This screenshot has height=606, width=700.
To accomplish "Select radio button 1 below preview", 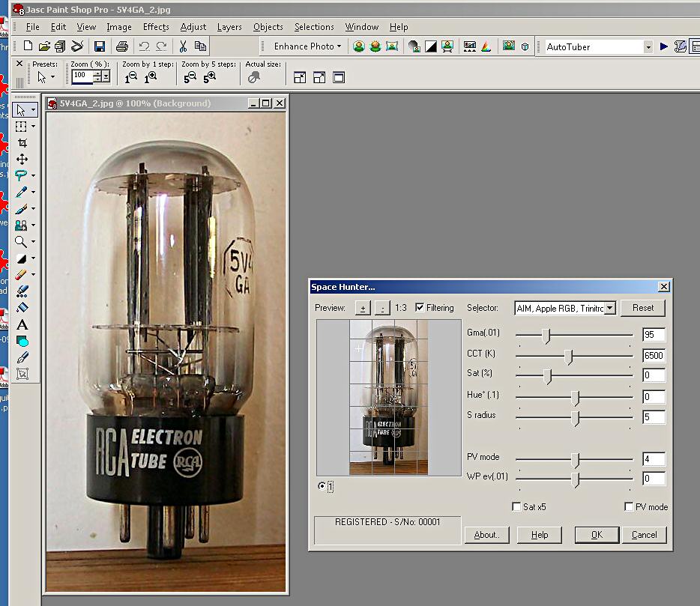I will pyautogui.click(x=322, y=485).
